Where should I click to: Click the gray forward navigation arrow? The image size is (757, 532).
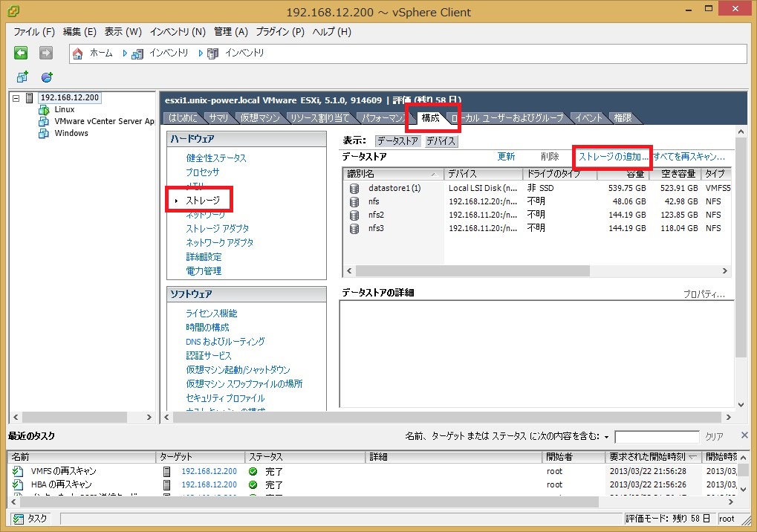click(46, 53)
